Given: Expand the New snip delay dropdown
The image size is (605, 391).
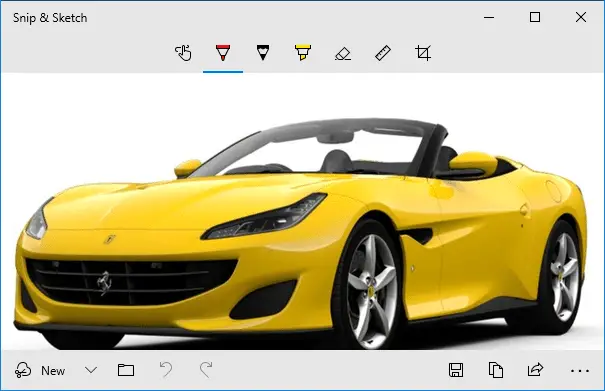Looking at the screenshot, I should click(x=91, y=371).
